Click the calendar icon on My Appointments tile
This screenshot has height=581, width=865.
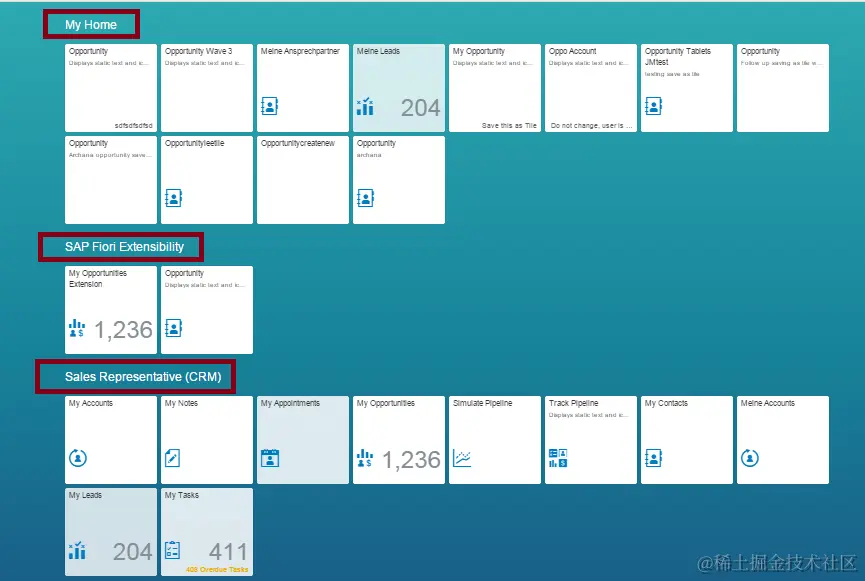point(270,458)
